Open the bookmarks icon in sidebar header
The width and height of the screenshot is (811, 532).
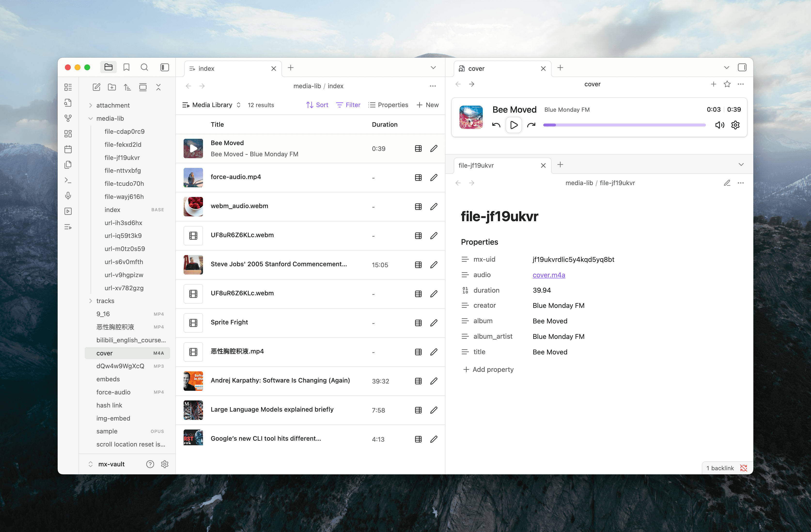(x=126, y=68)
